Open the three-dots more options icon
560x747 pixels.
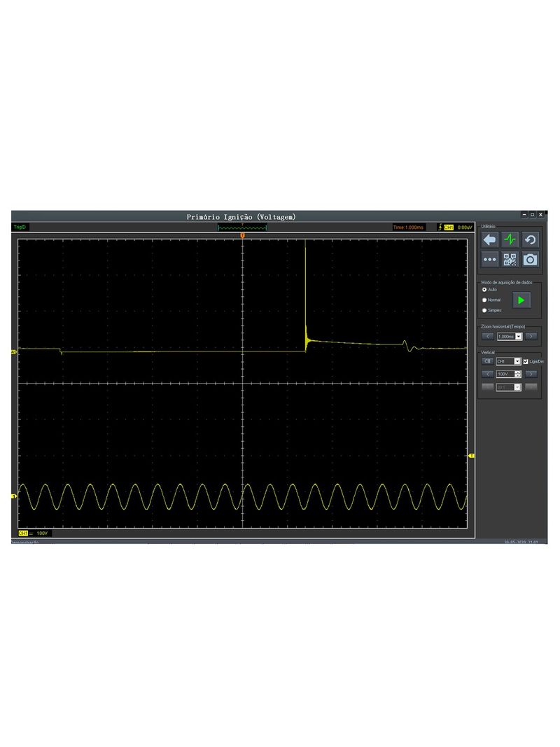click(x=490, y=260)
